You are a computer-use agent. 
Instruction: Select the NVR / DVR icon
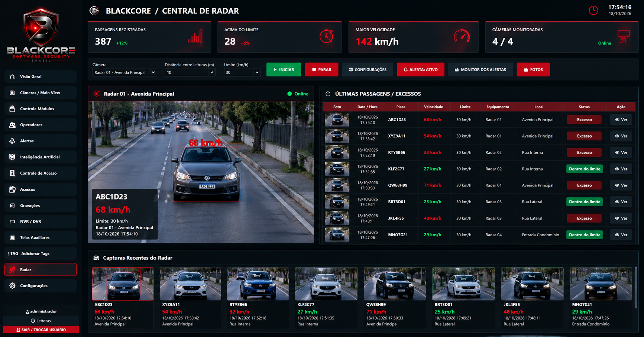[12, 221]
